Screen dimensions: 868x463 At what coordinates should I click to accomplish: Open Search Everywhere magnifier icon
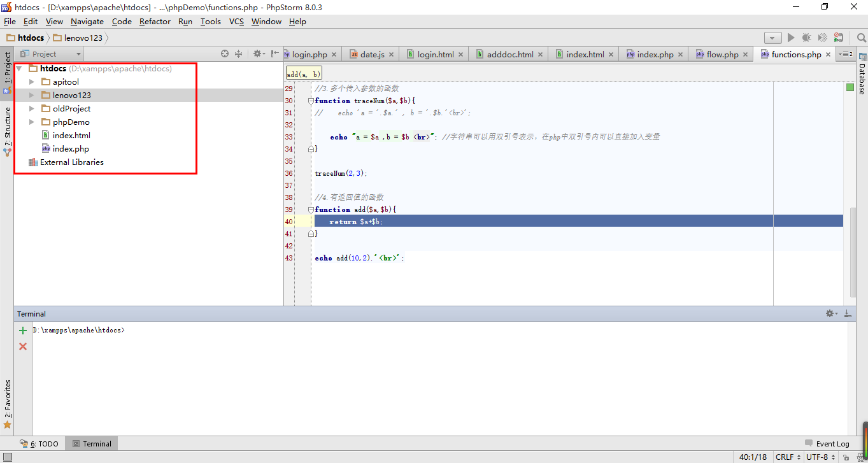point(862,38)
